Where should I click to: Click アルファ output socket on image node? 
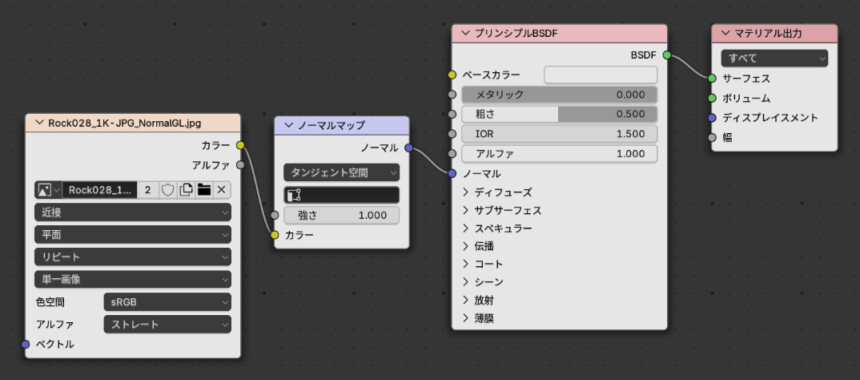pyautogui.click(x=240, y=165)
